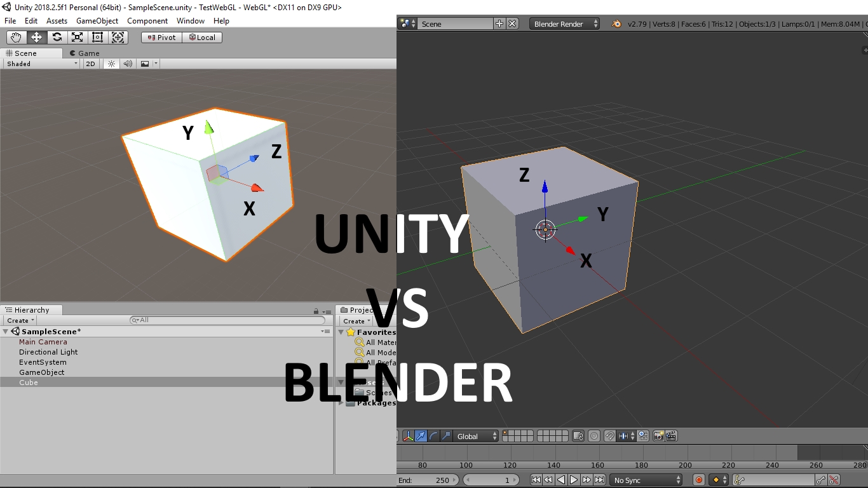Select Blender translate manipulator arrow icon

421,436
